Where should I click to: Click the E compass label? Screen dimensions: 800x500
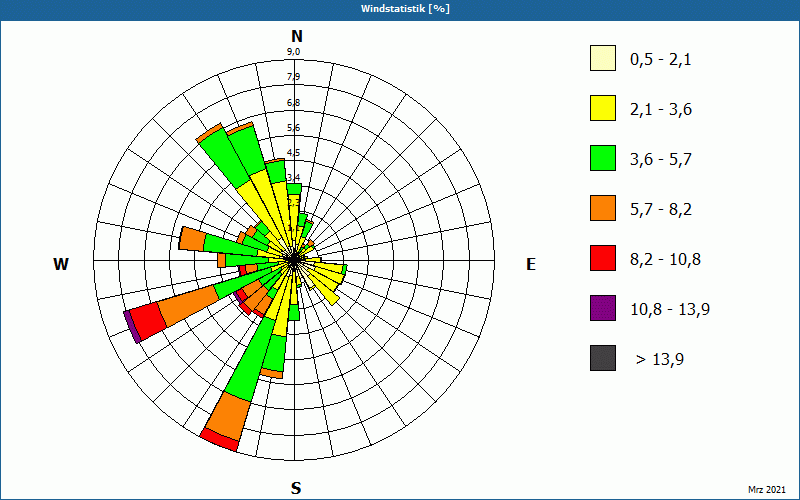[x=531, y=264]
